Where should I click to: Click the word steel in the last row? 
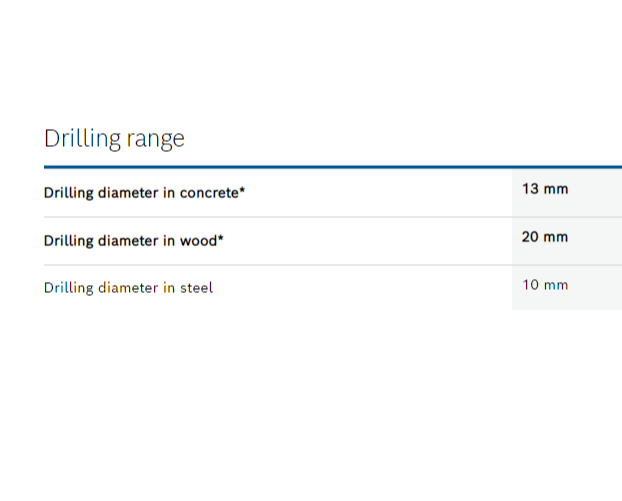197,288
